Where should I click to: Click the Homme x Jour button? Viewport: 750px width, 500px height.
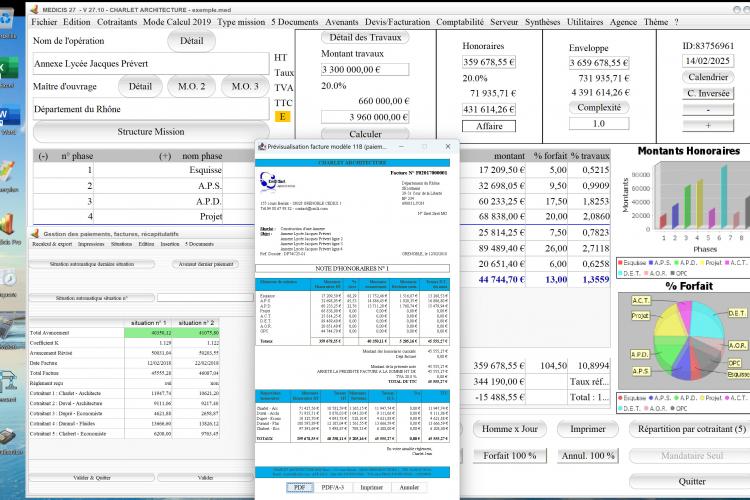pyautogui.click(x=509, y=429)
